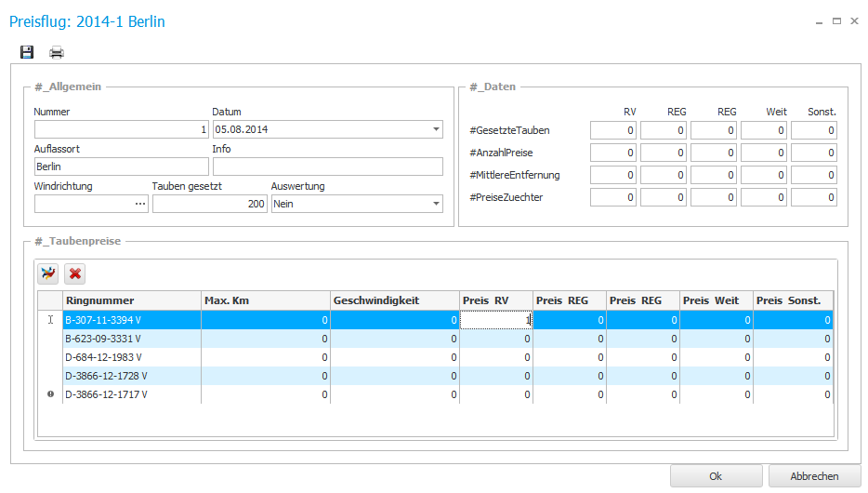Click the RV field for #GesetzteTauben
This screenshot has height=493, width=868.
coord(612,130)
